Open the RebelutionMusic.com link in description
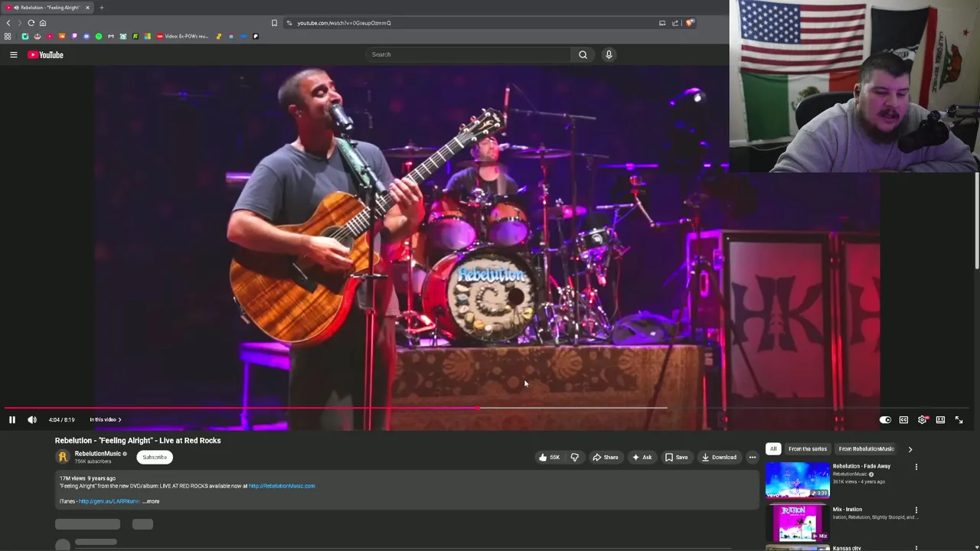Image resolution: width=980 pixels, height=551 pixels. (281, 486)
